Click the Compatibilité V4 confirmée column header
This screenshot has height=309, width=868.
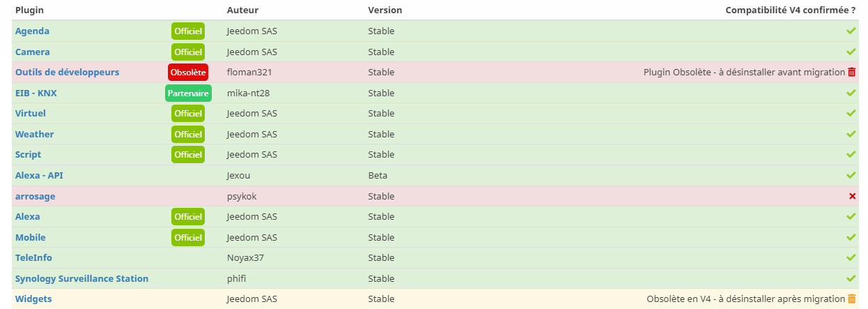tap(791, 10)
